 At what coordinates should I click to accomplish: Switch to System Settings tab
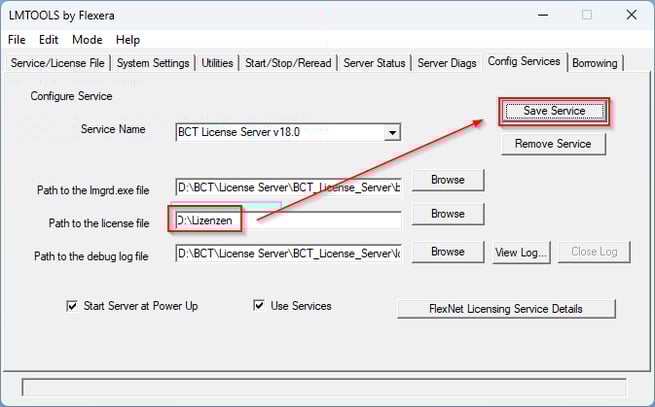click(x=153, y=63)
